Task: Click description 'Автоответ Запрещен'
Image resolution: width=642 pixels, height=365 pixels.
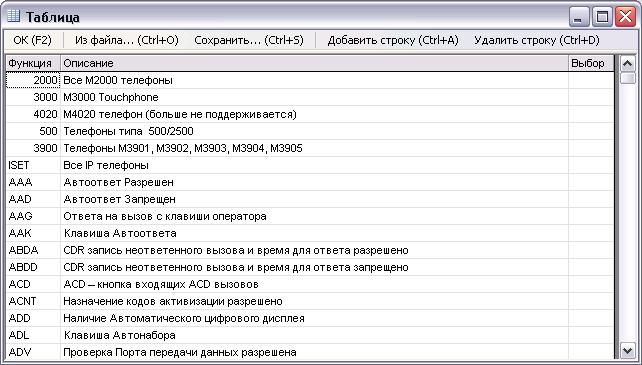Action: (x=119, y=200)
